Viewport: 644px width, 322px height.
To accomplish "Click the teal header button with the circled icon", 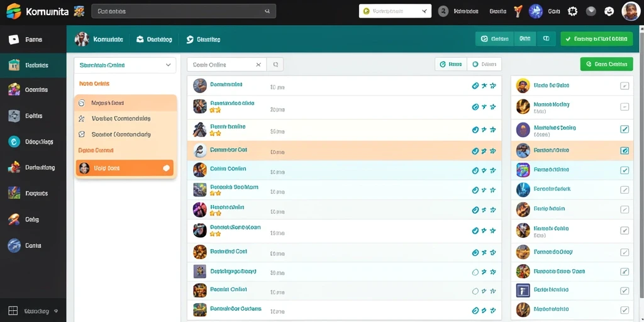I will tap(494, 39).
